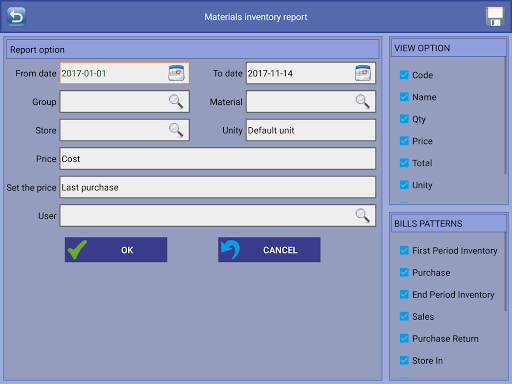
Task: Click the Materials inventory report title
Action: [x=256, y=17]
